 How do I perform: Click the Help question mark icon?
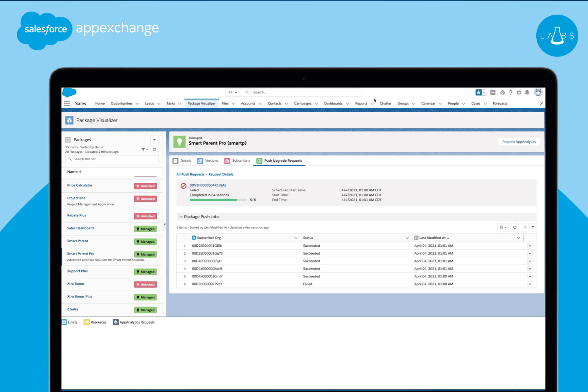[x=510, y=93]
